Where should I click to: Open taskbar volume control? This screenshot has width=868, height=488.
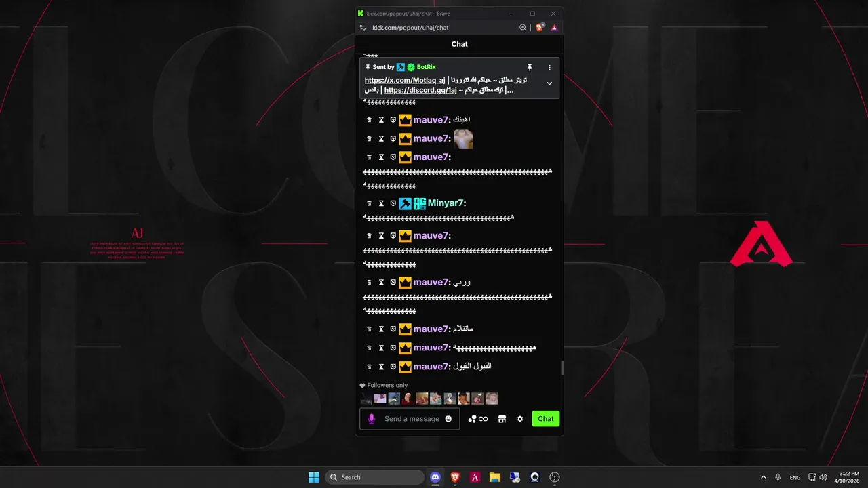[x=823, y=477]
